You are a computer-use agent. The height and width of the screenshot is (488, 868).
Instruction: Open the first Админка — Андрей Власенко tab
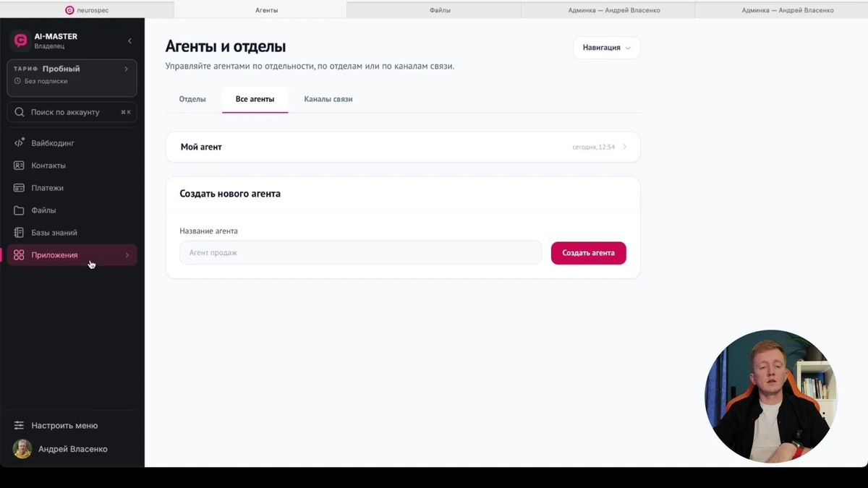point(608,10)
